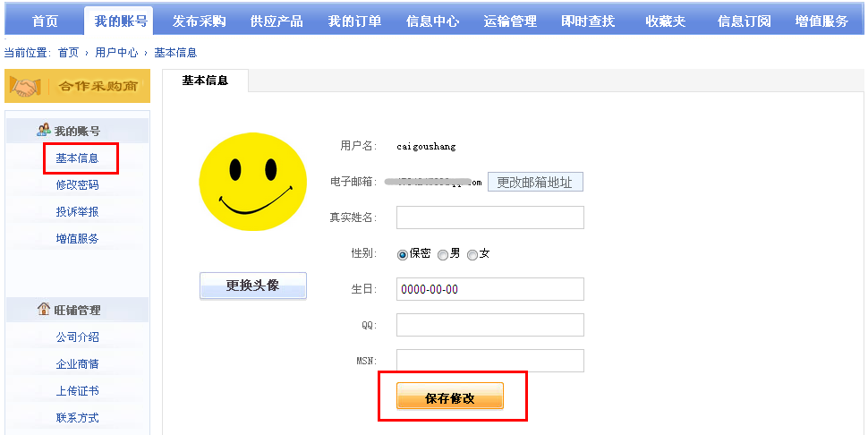Open the 供应产品 tab
This screenshot has width=868, height=435.
tap(277, 21)
